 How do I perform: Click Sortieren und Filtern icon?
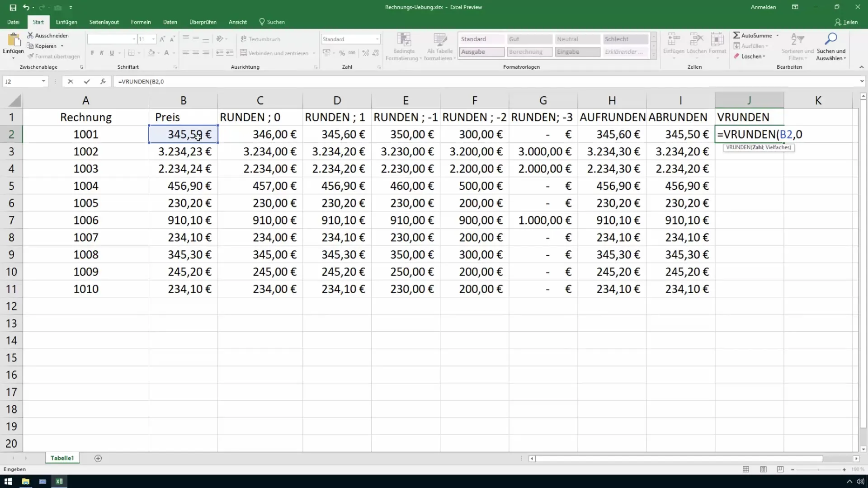pos(797,39)
